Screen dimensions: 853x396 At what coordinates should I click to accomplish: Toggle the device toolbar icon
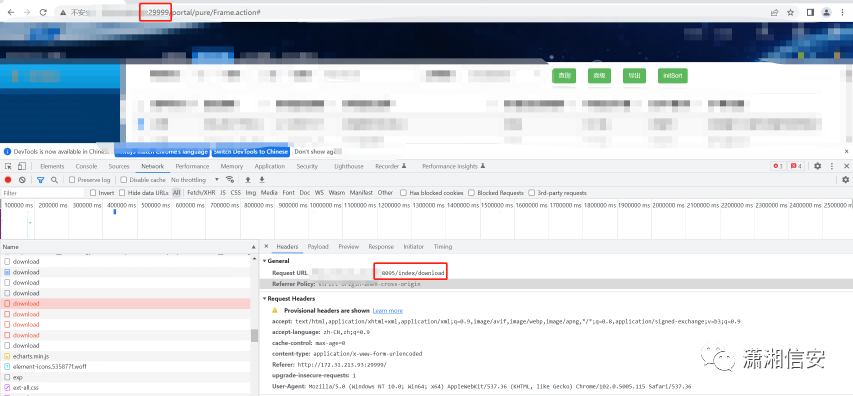click(x=23, y=166)
